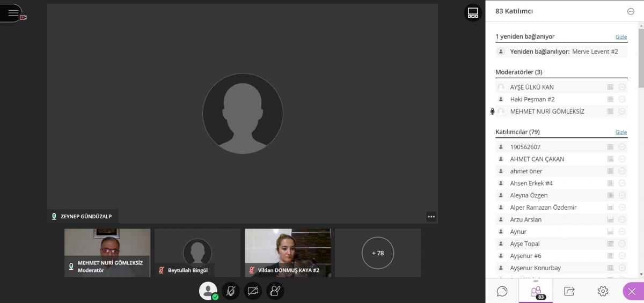The image size is (644, 303).
Task: Open attendee controls for Arzu Arslan
Action: 622,219
